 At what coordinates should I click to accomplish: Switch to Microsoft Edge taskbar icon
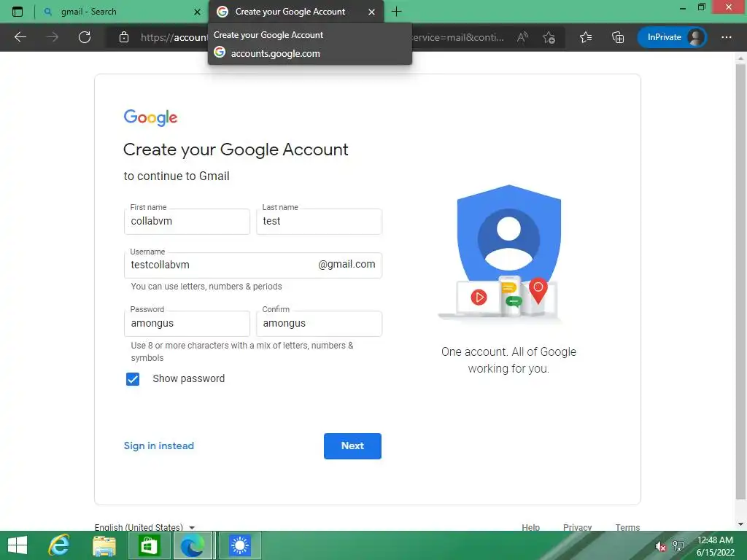tap(193, 545)
